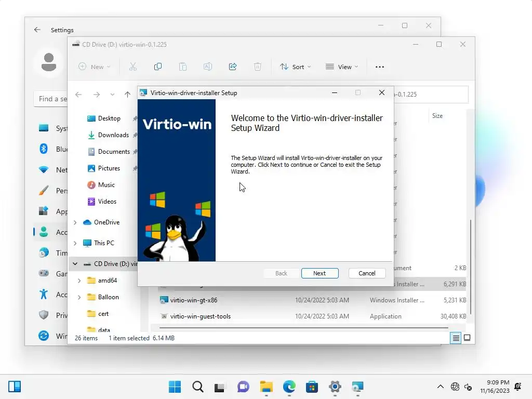
Task: Expand the OneDrive tree node
Action: click(x=75, y=222)
